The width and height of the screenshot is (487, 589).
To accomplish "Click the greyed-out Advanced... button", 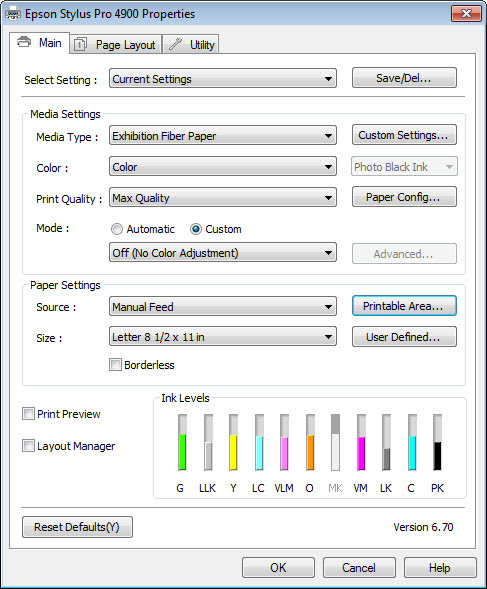I will coord(404,254).
